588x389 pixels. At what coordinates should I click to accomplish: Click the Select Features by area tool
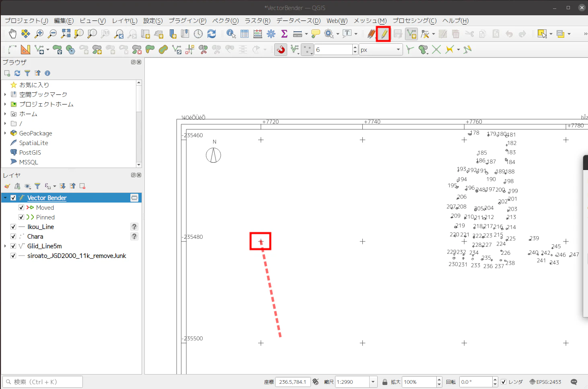pyautogui.click(x=542, y=34)
